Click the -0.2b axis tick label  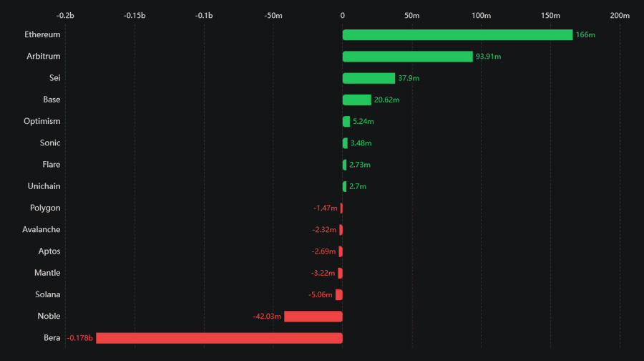pyautogui.click(x=65, y=15)
